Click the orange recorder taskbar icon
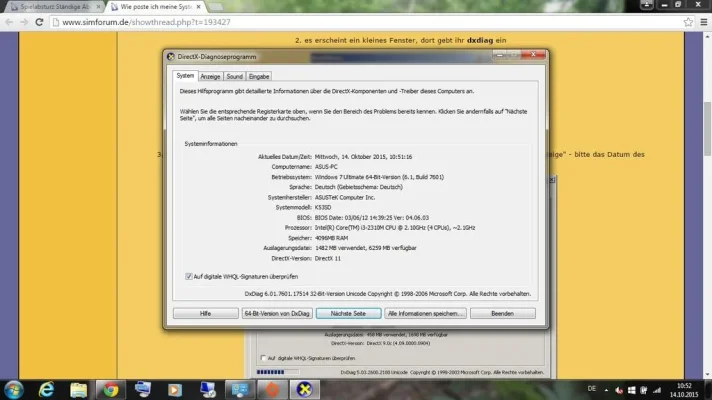This screenshot has height=400, width=712. pyautogui.click(x=272, y=390)
